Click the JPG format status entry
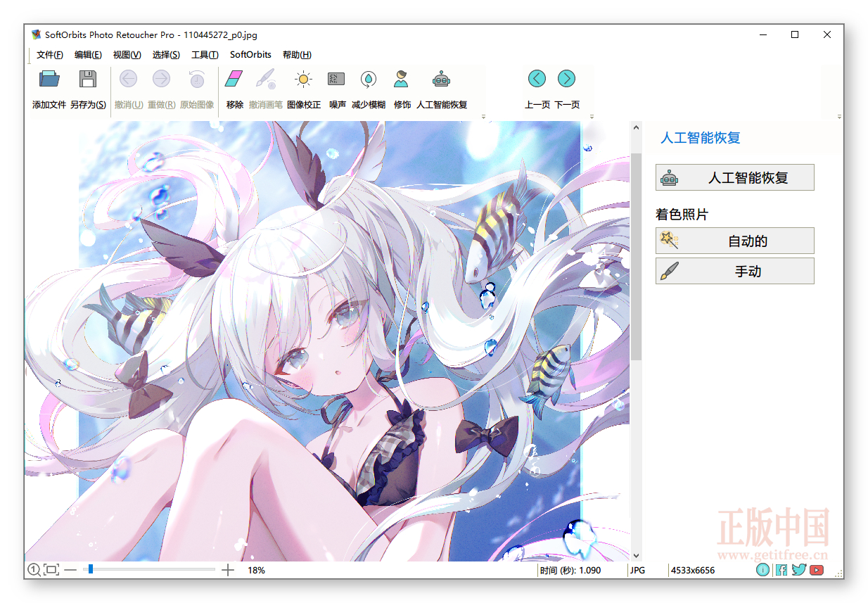Viewport: 868px width, 603px height. [x=639, y=570]
